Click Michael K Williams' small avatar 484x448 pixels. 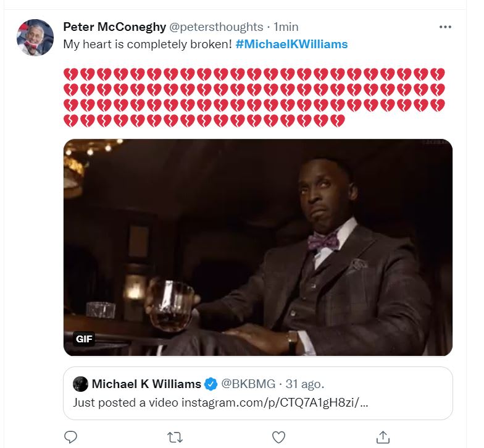(x=80, y=384)
